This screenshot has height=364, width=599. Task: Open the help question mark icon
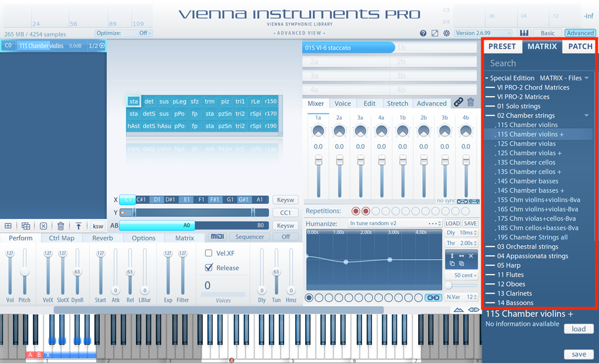tap(423, 33)
